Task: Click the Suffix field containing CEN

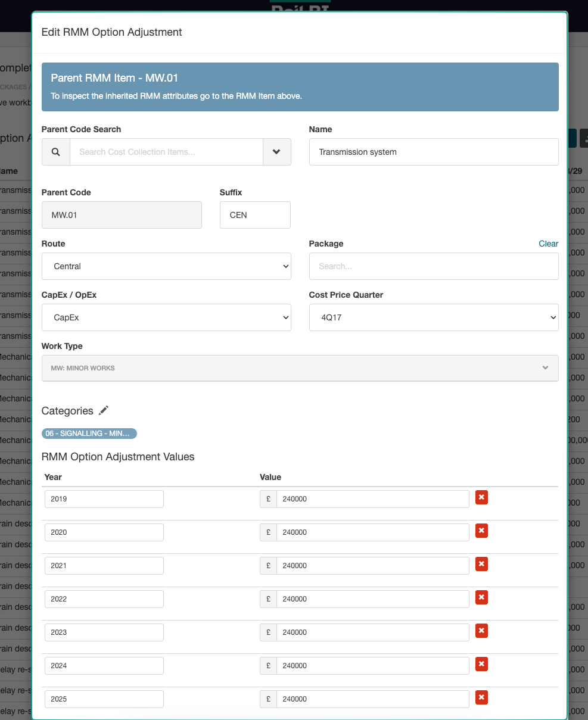Action: point(255,215)
